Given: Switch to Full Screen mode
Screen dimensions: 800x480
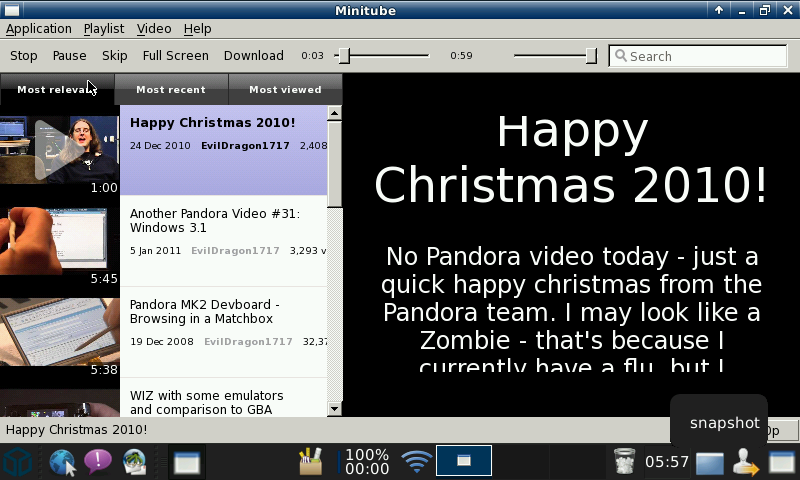Looking at the screenshot, I should click(x=176, y=56).
